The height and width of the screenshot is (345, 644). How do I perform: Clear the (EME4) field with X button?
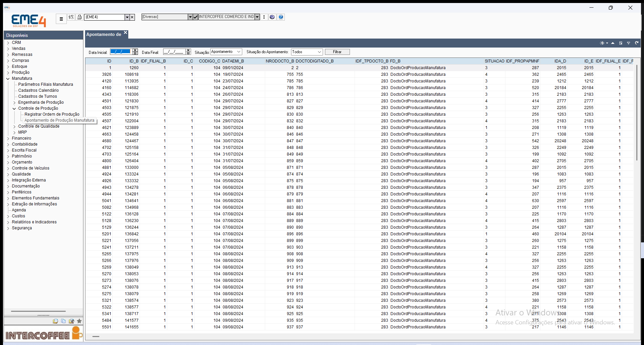[x=132, y=17]
